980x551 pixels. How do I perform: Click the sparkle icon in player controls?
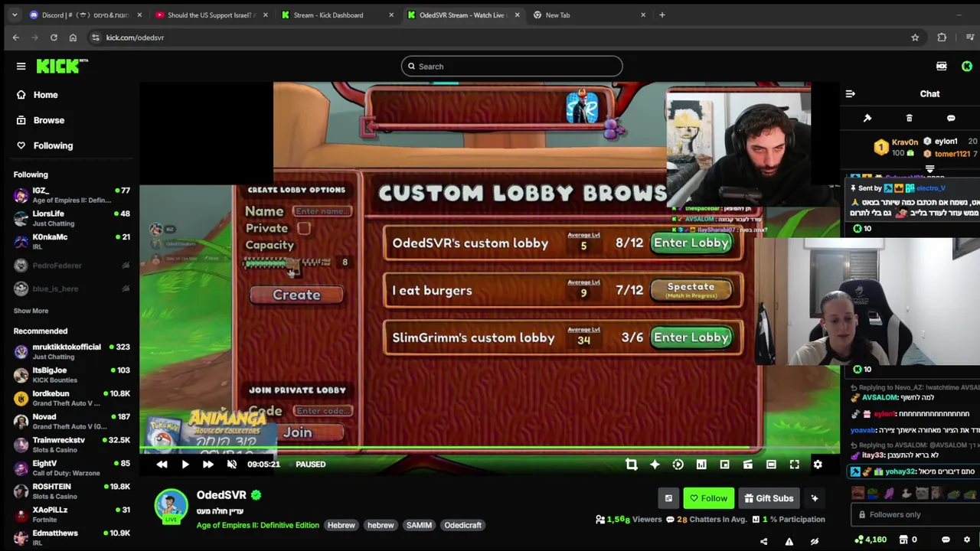click(x=655, y=465)
